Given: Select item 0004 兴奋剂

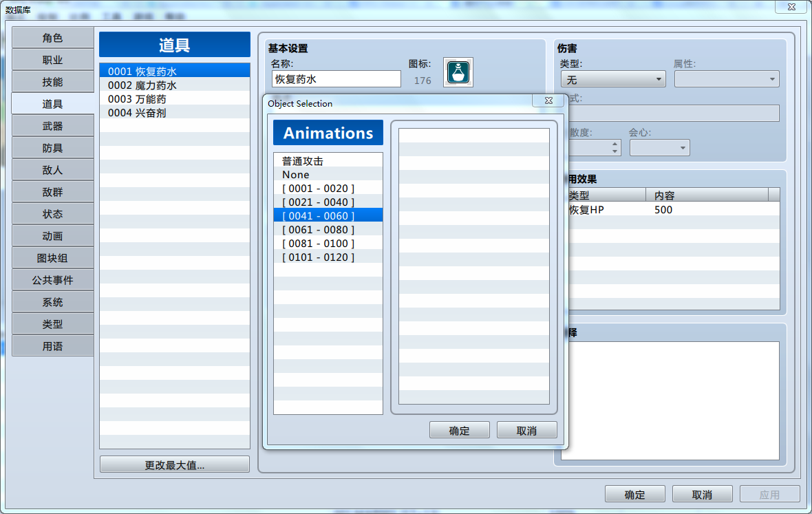Looking at the screenshot, I should pyautogui.click(x=175, y=112).
